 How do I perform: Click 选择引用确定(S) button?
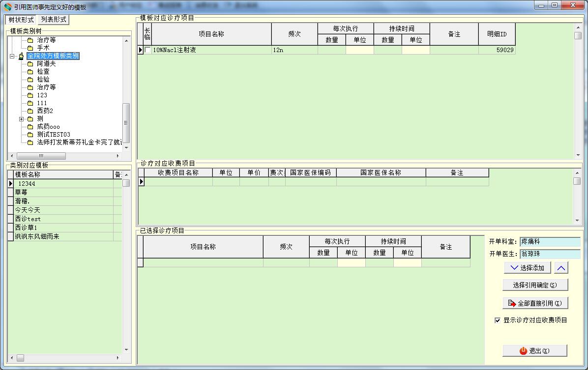(x=535, y=285)
